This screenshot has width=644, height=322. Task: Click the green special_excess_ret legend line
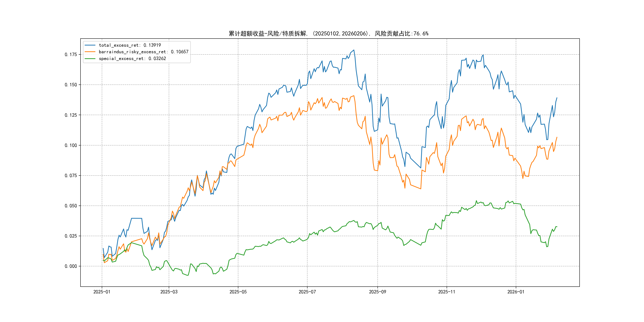(90, 58)
